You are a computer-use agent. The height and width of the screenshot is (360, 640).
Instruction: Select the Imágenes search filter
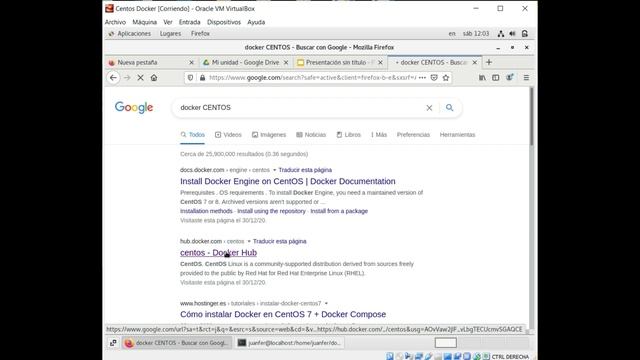pyautogui.click(x=269, y=135)
